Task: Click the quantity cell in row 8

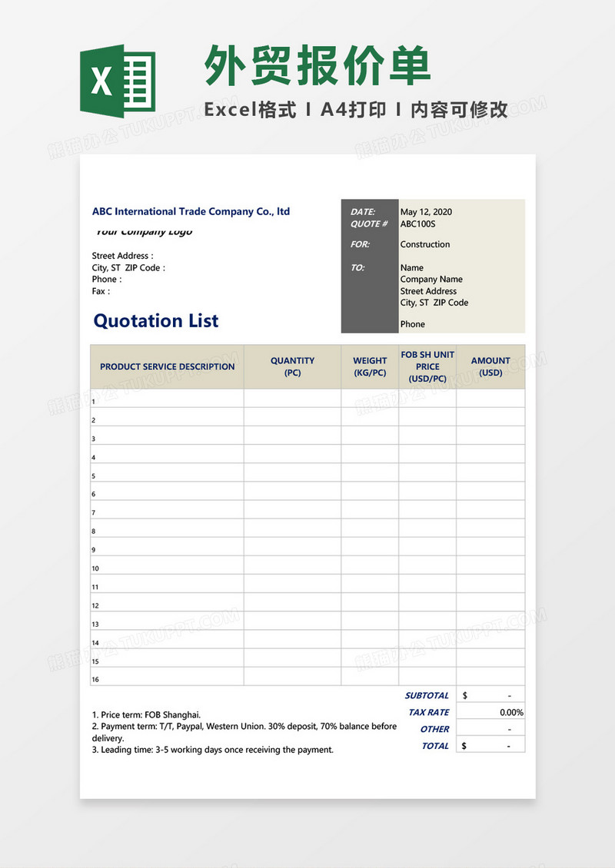Action: [x=293, y=528]
